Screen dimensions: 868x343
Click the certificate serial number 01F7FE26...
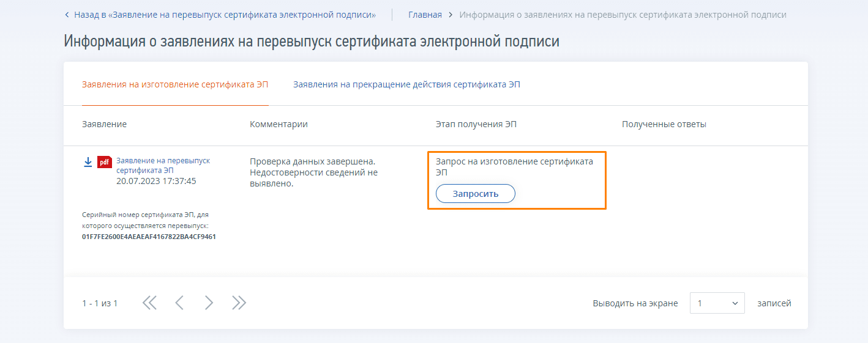[x=149, y=237]
